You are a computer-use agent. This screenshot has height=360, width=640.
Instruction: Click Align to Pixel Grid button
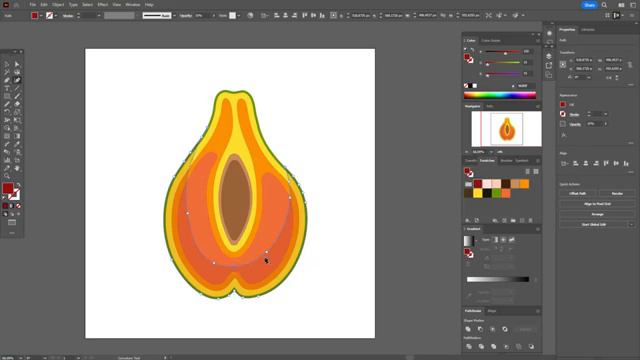[598, 204]
